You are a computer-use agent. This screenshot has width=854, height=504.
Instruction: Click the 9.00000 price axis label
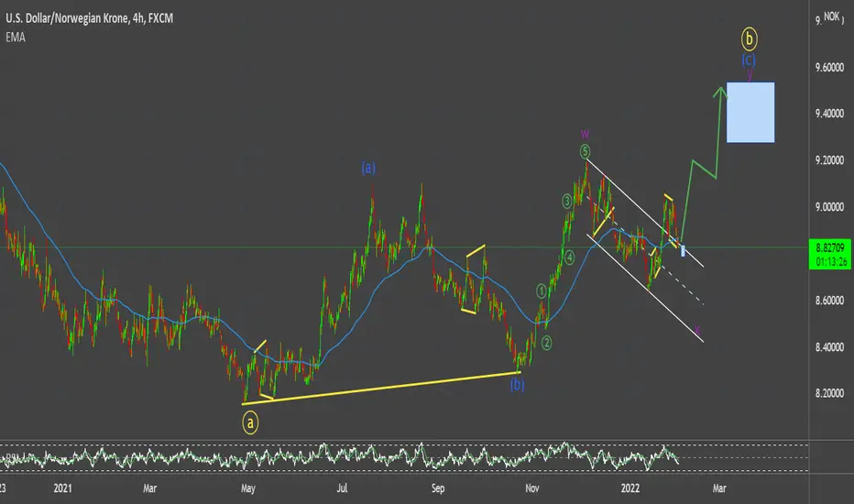click(x=829, y=207)
